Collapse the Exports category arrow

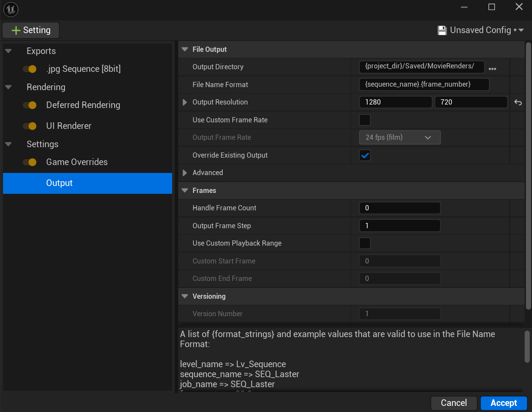tap(8, 51)
